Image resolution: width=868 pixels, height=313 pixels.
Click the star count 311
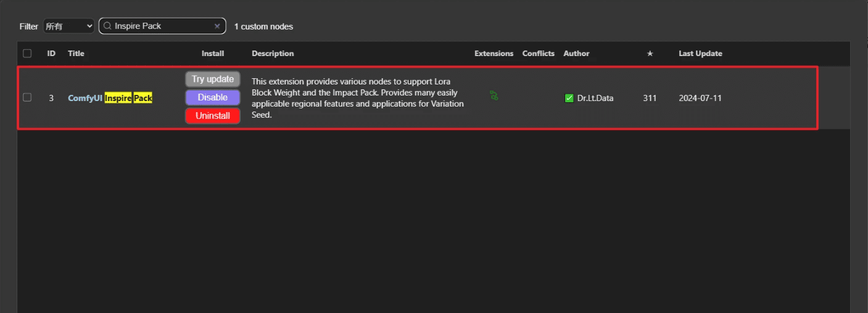[650, 98]
